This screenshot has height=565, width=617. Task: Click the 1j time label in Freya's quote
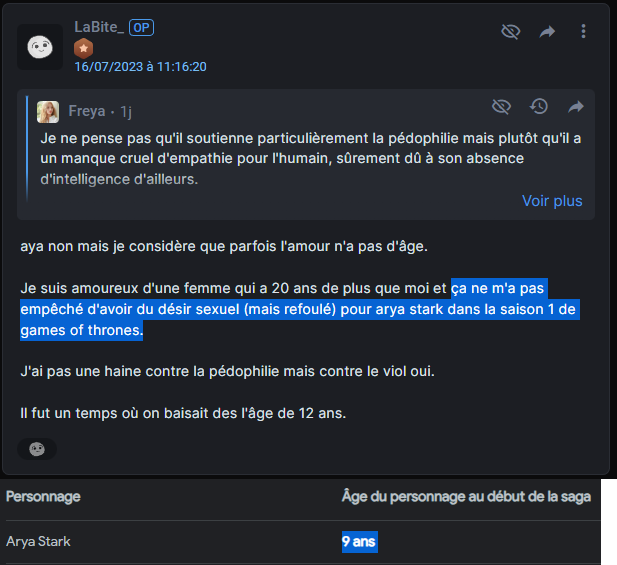(127, 111)
